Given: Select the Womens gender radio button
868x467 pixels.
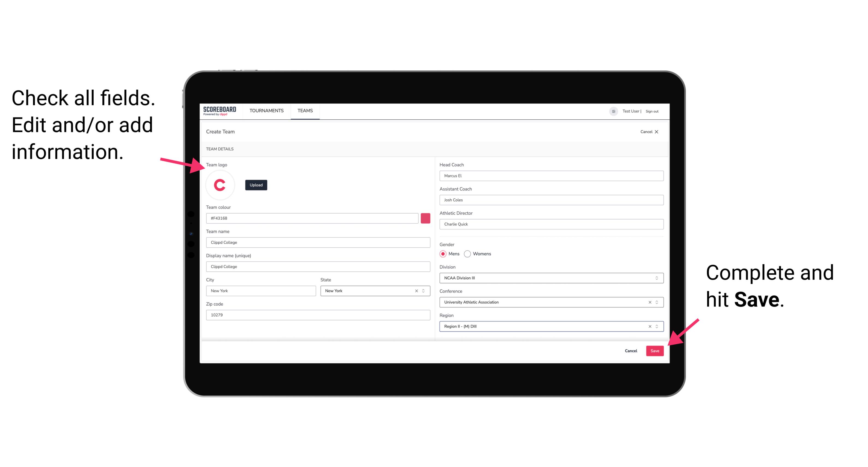Looking at the screenshot, I should coord(469,254).
